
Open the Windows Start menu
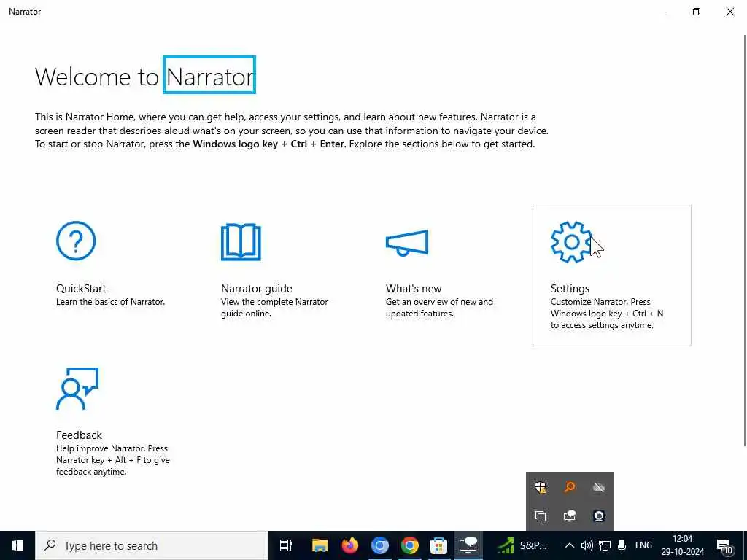pos(18,545)
